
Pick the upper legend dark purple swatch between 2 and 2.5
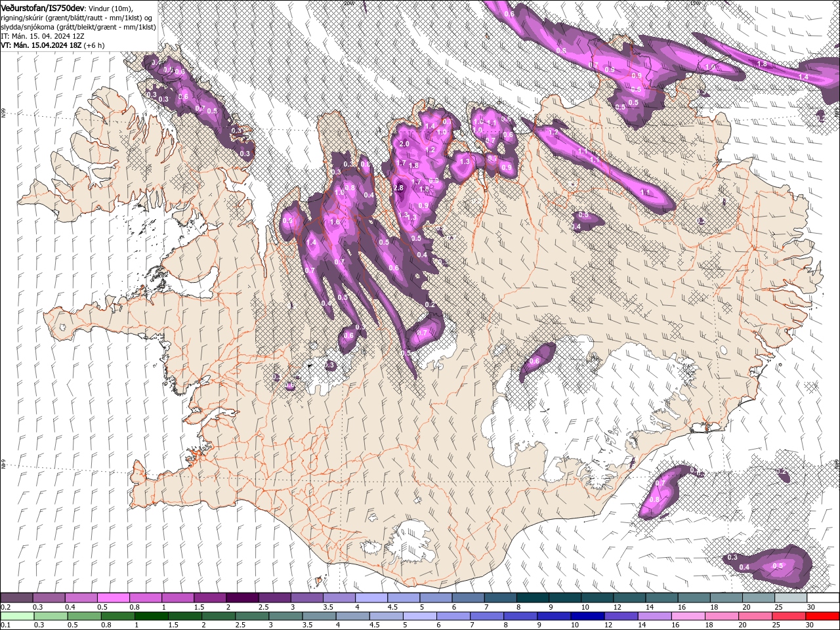(x=241, y=598)
